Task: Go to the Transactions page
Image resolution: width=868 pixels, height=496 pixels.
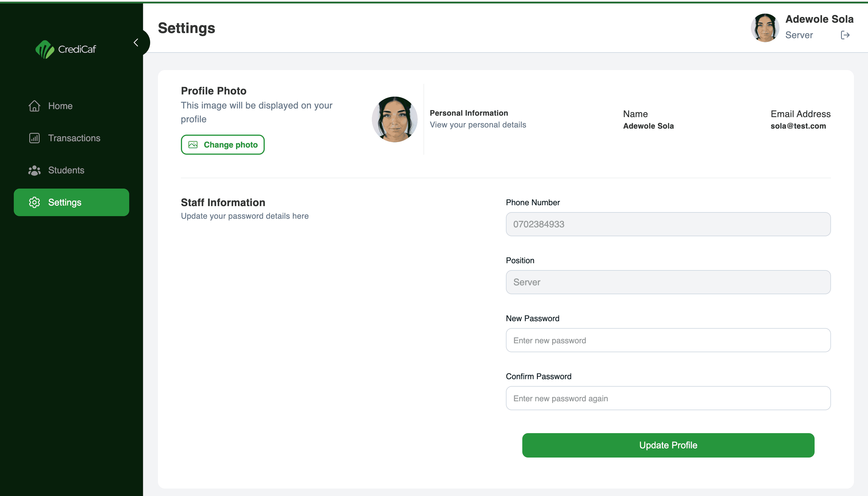Action: pos(74,138)
